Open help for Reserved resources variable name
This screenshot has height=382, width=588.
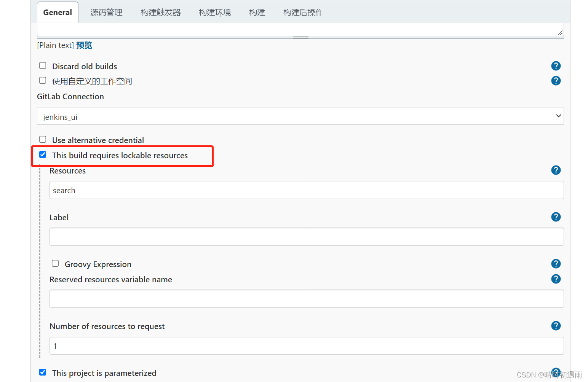(x=556, y=279)
